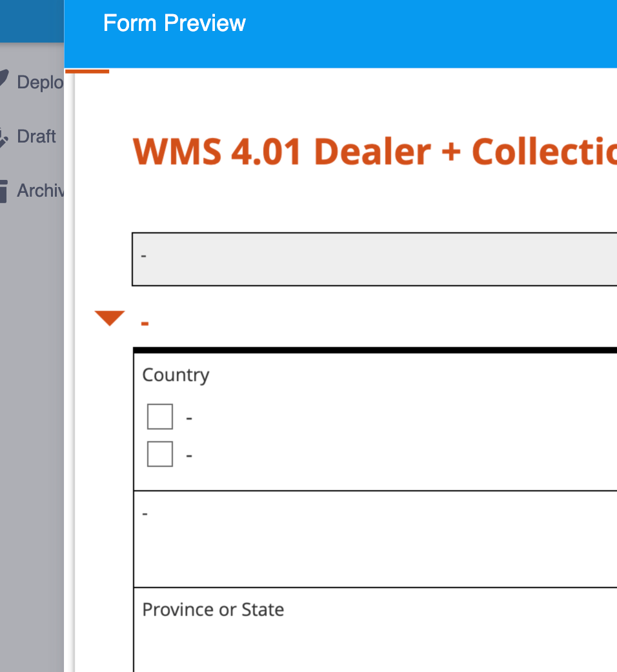
Task: Collapse the group with the orange triangle
Action: click(x=110, y=319)
